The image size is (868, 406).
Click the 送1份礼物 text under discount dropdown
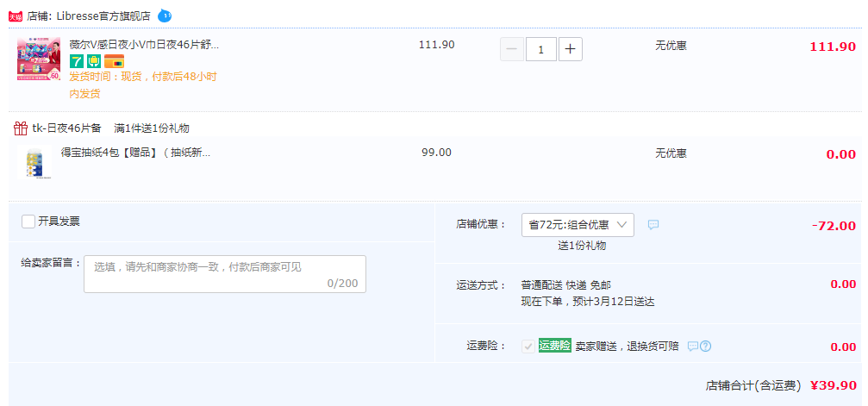(582, 246)
